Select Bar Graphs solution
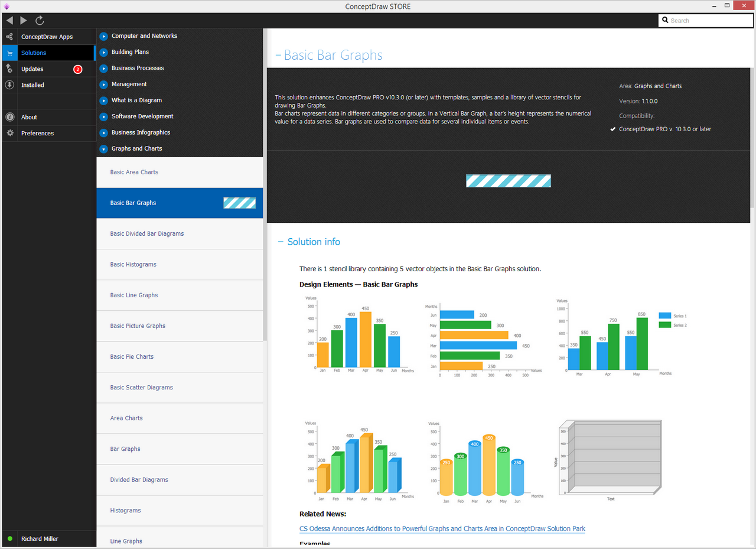Viewport: 756px width, 549px height. 180,449
